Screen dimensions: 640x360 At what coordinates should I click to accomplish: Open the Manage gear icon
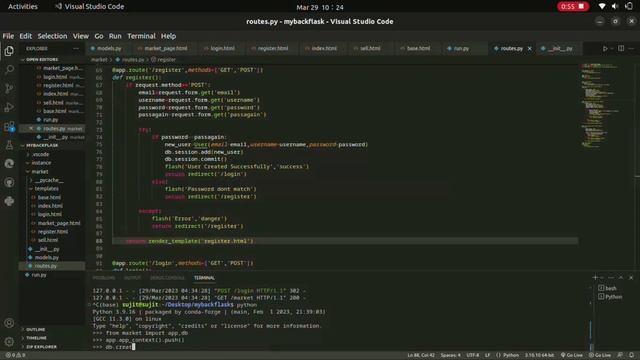click(9, 342)
